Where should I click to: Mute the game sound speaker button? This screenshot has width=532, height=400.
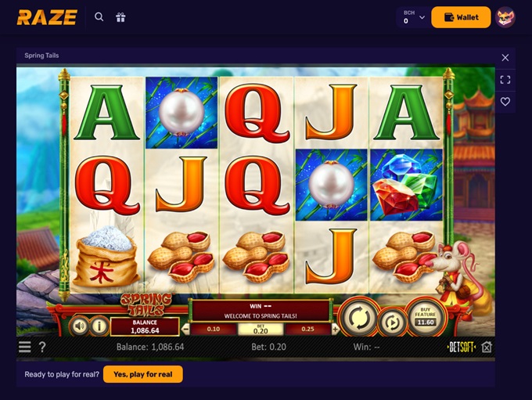79,326
